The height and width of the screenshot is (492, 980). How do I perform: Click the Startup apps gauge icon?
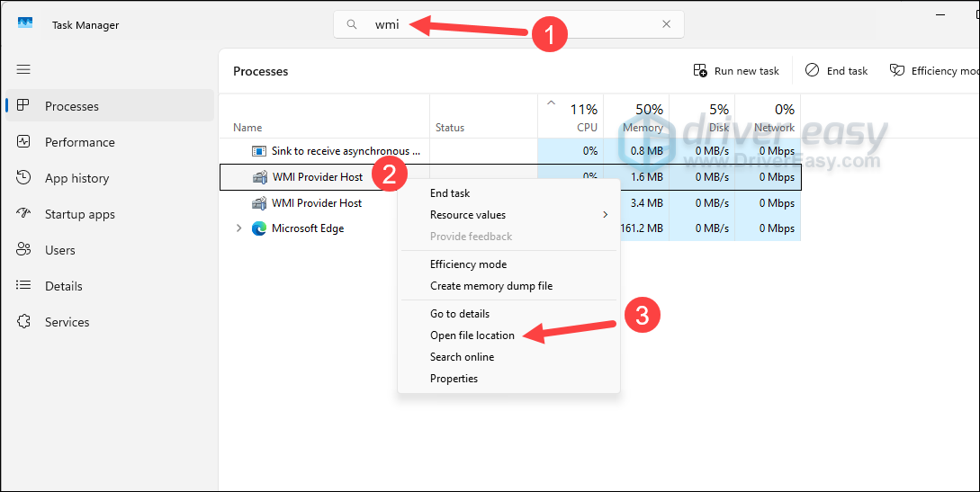pyautogui.click(x=23, y=213)
